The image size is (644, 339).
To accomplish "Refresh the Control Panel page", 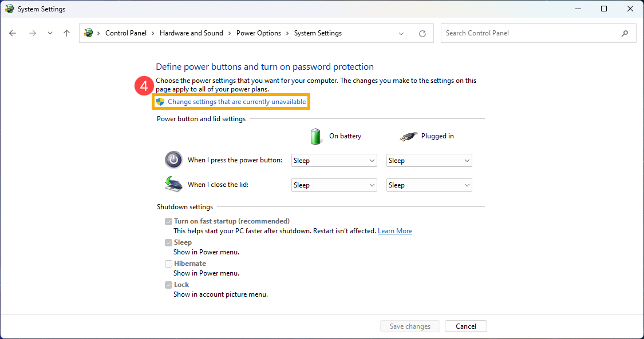I will [422, 33].
